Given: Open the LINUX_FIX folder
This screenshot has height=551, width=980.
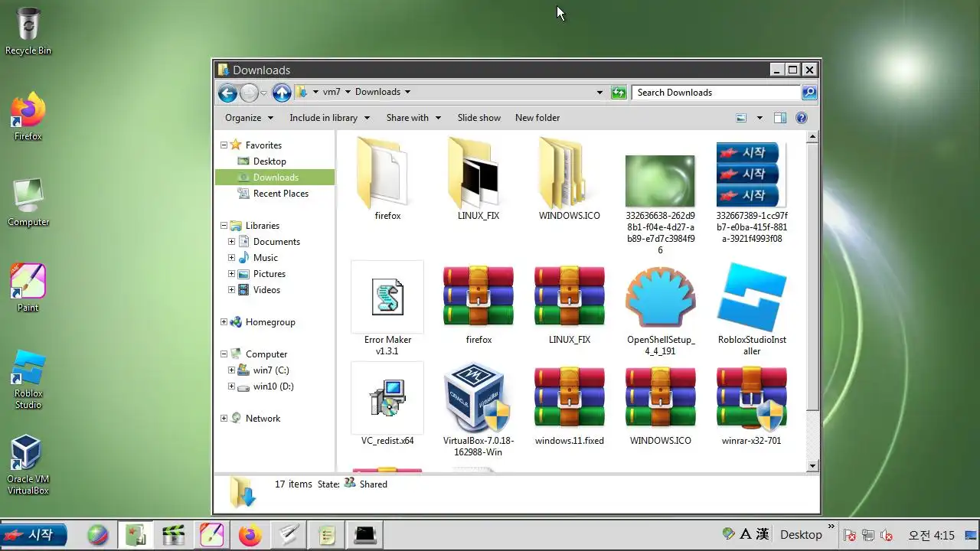Looking at the screenshot, I should [479, 180].
